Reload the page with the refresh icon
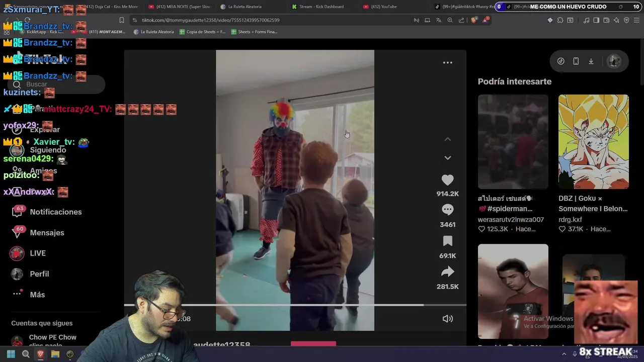 click(27, 20)
